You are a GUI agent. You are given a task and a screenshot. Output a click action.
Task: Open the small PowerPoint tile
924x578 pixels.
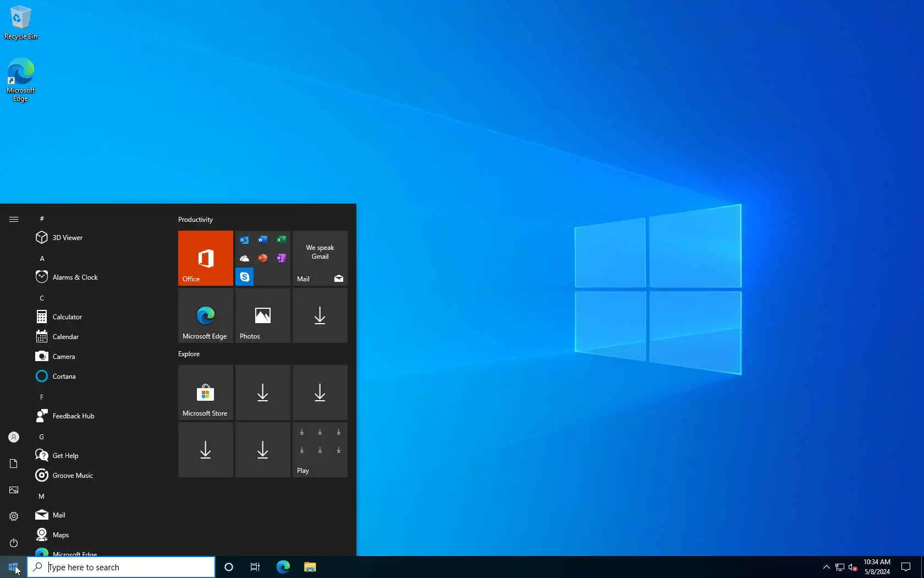263,258
